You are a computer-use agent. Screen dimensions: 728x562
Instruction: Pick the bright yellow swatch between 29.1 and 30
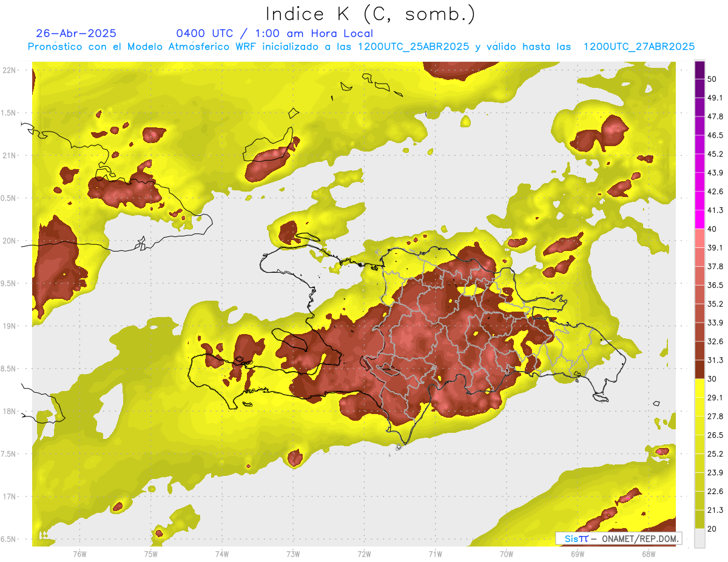tap(699, 389)
